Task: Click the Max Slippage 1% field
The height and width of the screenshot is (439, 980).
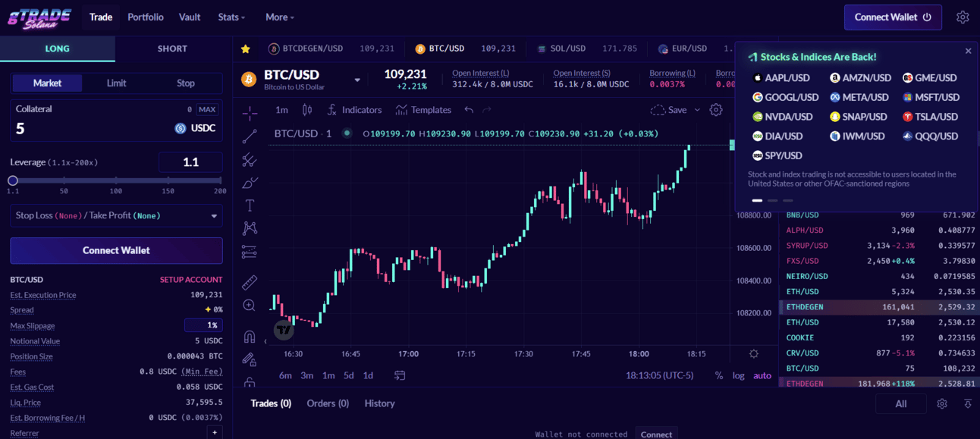Action: [x=203, y=325]
